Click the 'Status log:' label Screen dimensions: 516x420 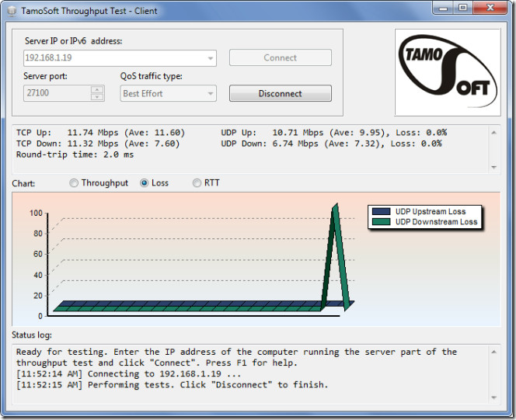(x=32, y=335)
